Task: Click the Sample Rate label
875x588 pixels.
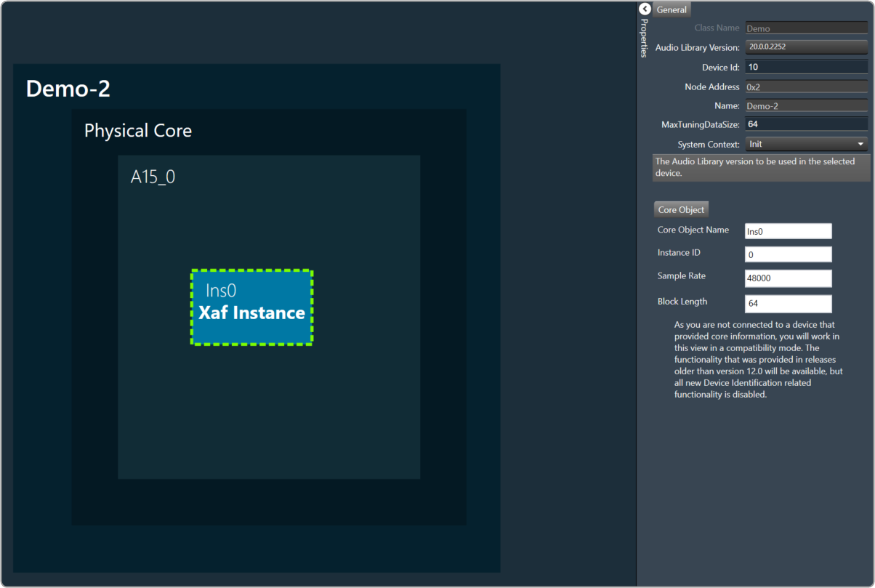Action: pyautogui.click(x=682, y=276)
